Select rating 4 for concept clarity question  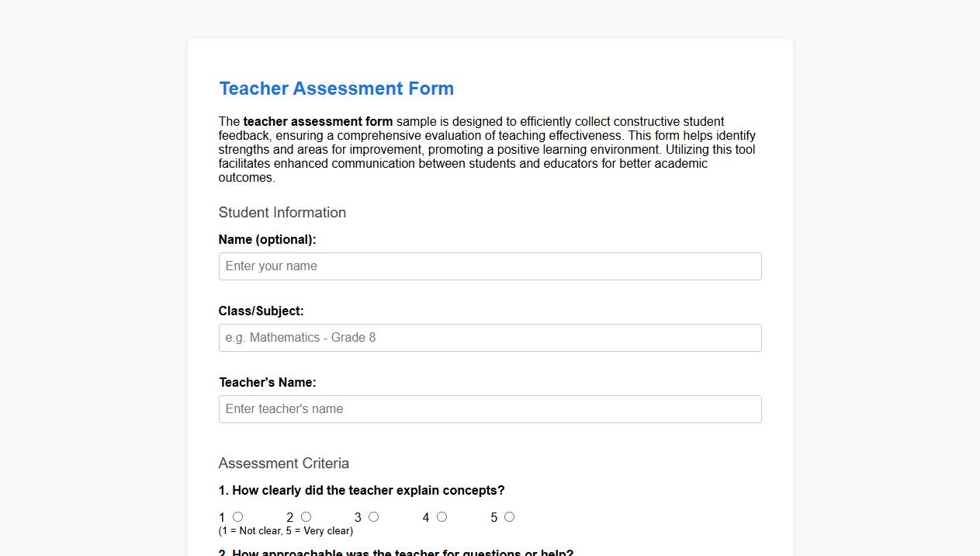click(x=442, y=516)
